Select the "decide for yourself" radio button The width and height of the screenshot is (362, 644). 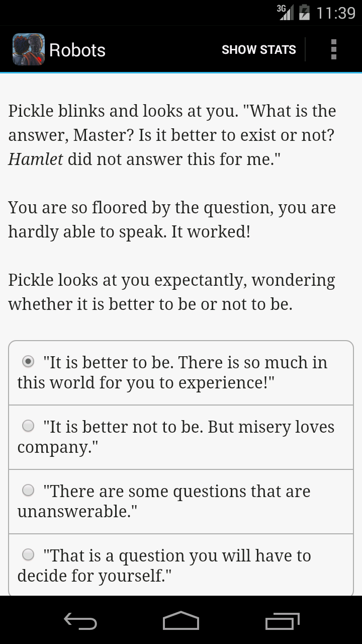tap(29, 554)
